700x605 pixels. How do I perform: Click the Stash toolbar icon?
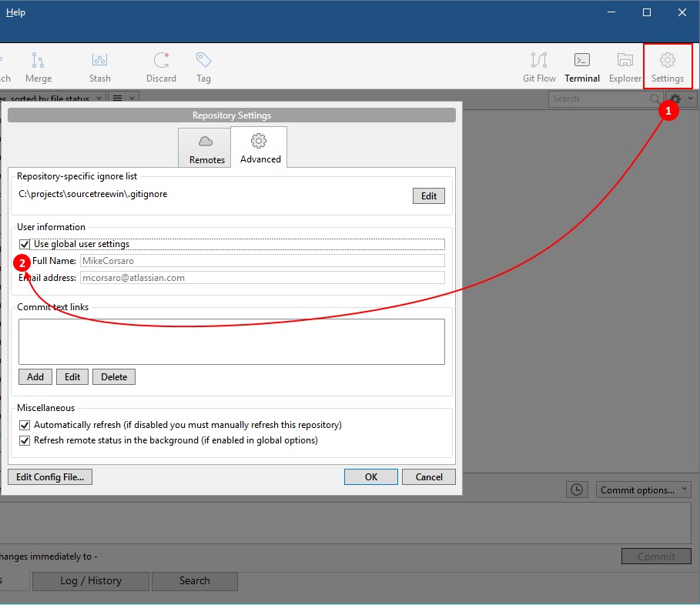(99, 68)
